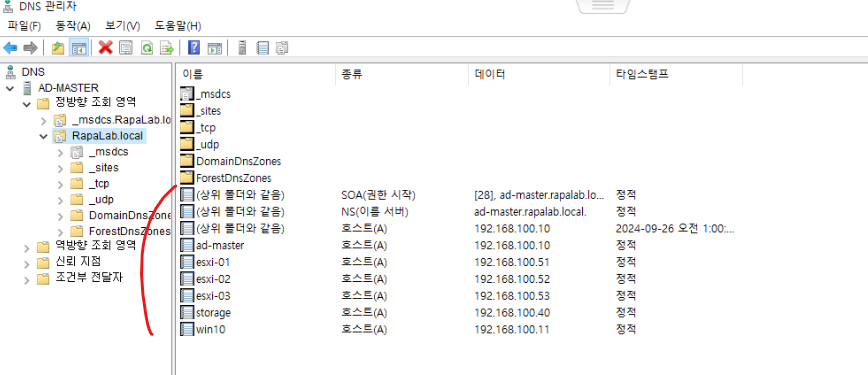The height and width of the screenshot is (375, 868).
Task: Collapse the 정방향 조회 영역 node
Action: point(26,104)
